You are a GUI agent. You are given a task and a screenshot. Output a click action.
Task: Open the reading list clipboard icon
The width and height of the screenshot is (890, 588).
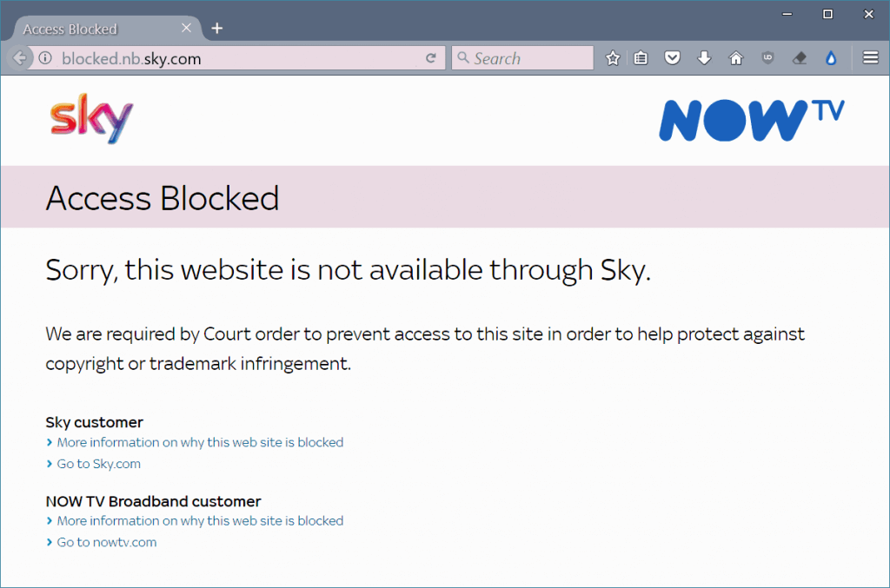(641, 57)
